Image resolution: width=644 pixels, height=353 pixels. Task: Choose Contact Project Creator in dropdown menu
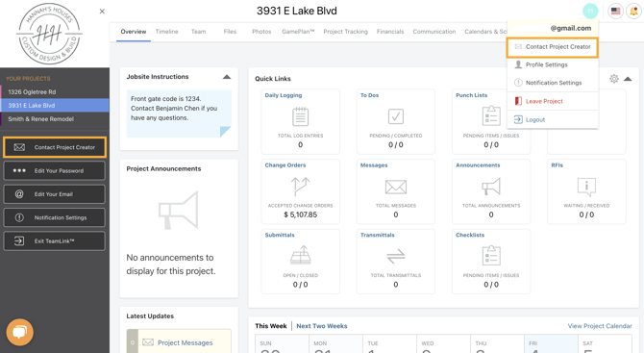click(553, 47)
